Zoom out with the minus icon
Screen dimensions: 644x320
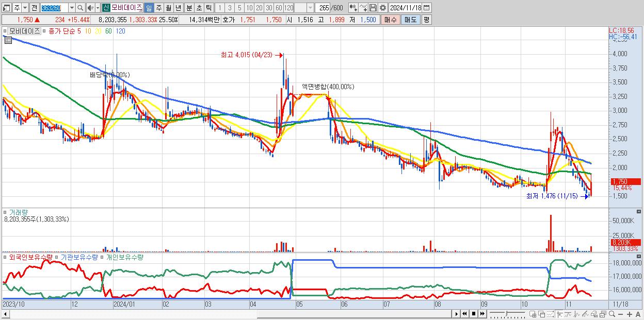[621, 314]
